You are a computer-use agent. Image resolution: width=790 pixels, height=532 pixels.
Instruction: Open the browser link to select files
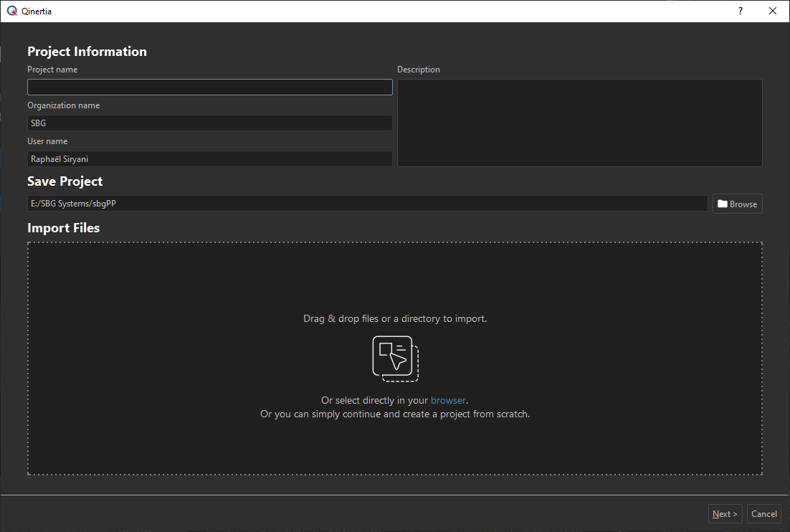click(448, 401)
